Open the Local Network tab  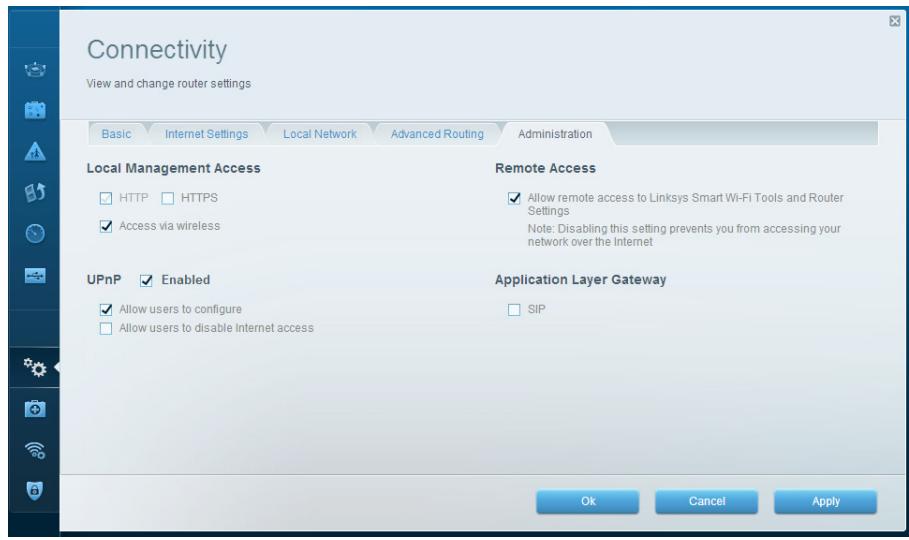(x=320, y=134)
